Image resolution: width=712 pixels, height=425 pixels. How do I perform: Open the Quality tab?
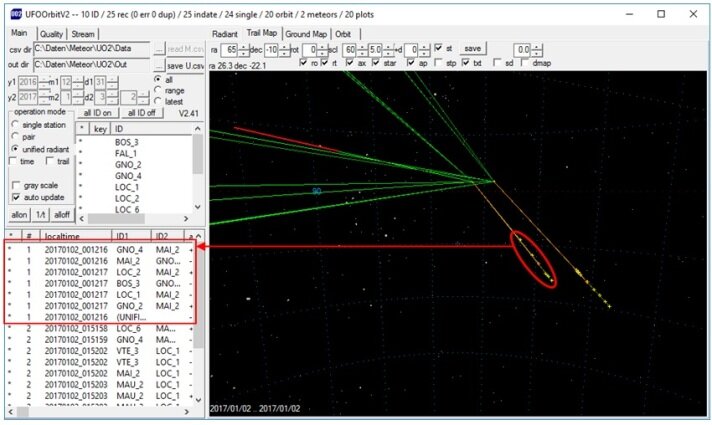[51, 33]
